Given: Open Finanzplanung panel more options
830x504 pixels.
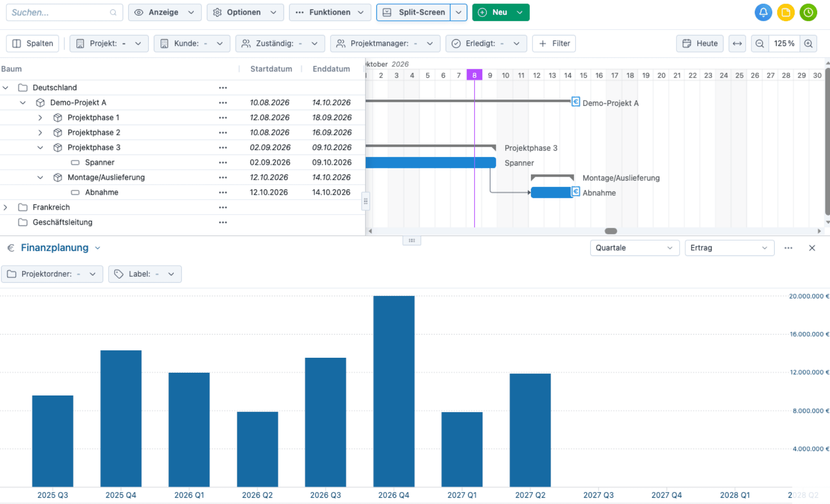Looking at the screenshot, I should click(x=788, y=248).
